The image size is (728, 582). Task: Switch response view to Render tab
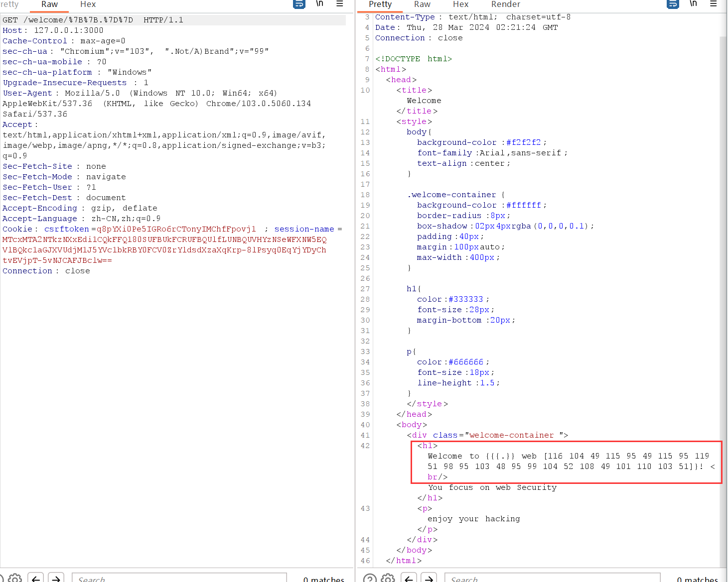coord(506,4)
